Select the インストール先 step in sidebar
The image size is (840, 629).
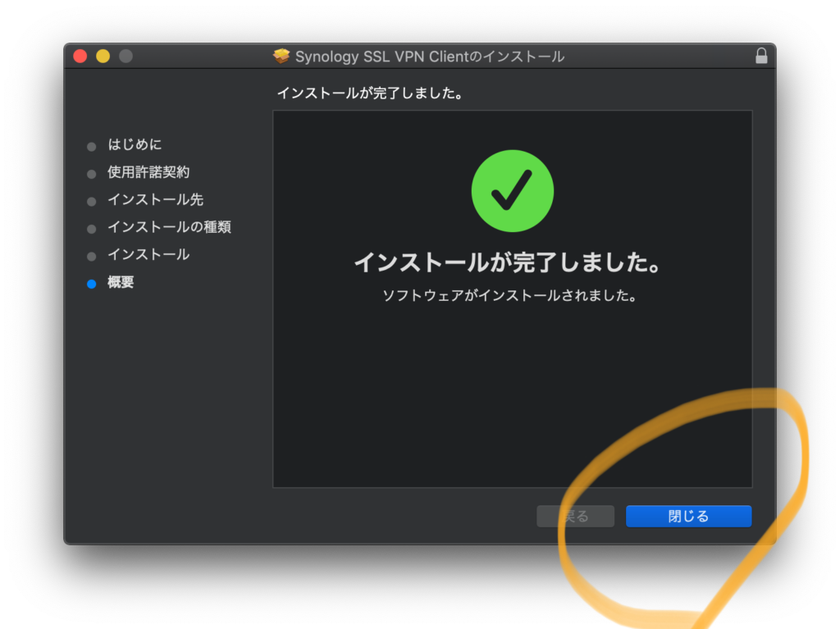[155, 200]
